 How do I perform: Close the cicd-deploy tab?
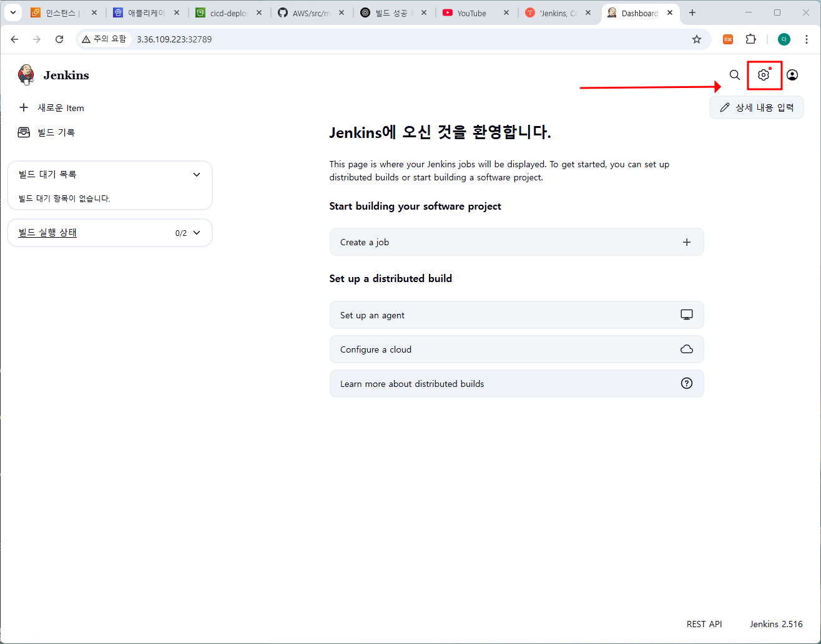coord(258,13)
